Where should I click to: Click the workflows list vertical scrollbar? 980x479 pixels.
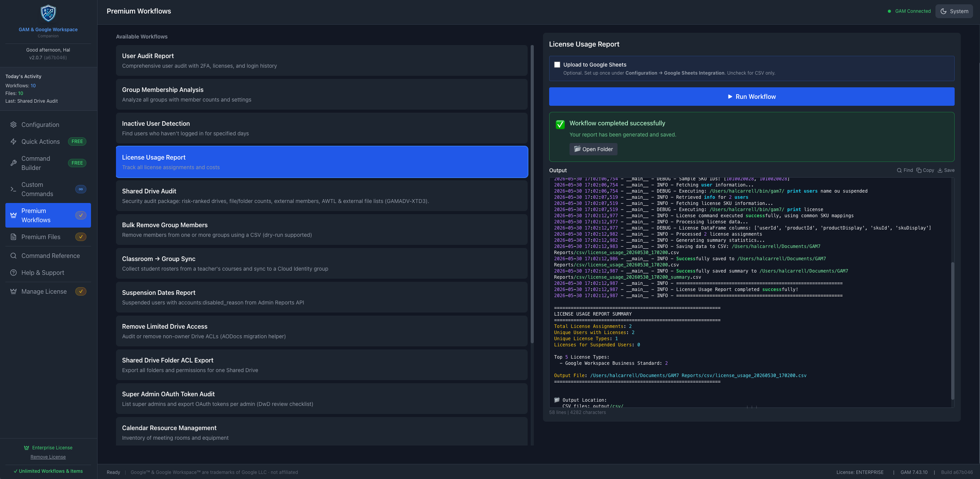tap(532, 194)
